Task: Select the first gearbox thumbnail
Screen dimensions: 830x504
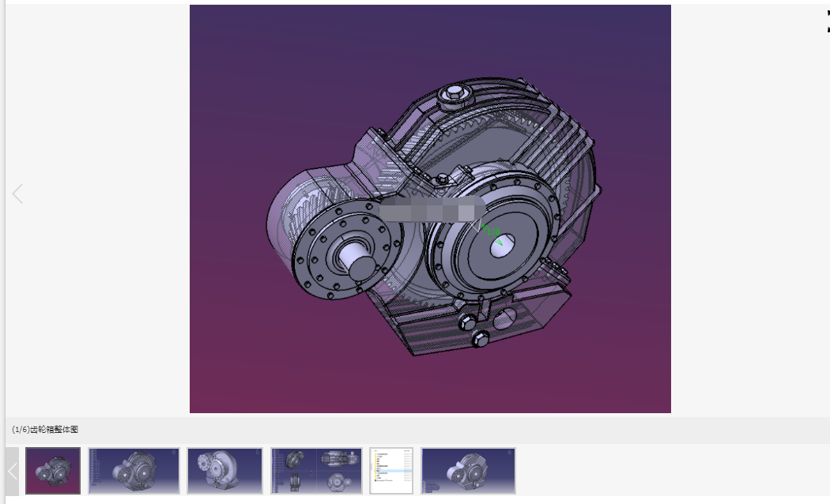Action: (52, 470)
